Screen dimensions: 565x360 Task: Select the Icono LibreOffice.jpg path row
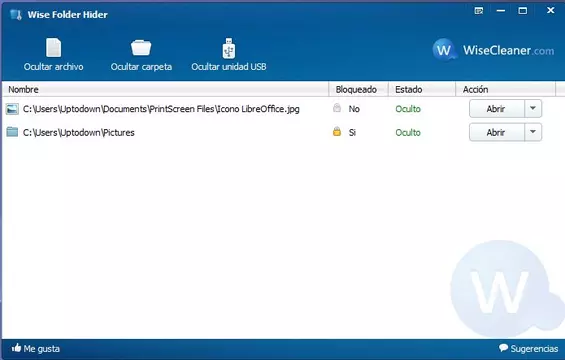pyautogui.click(x=161, y=109)
